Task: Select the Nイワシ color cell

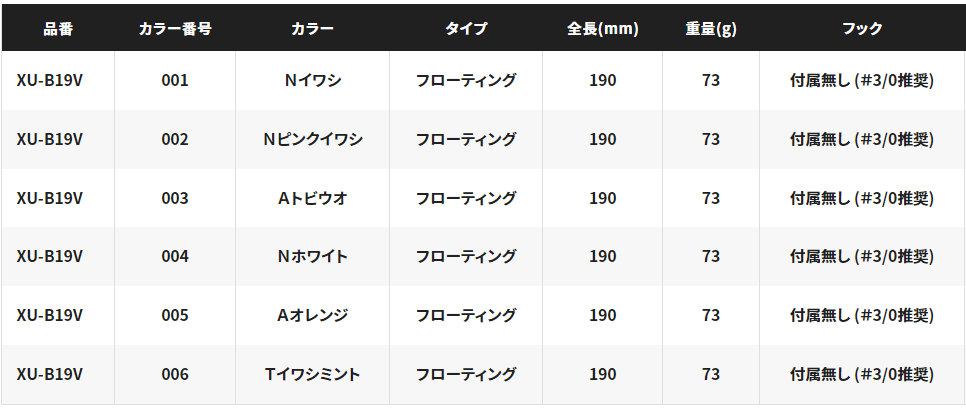Action: (312, 81)
